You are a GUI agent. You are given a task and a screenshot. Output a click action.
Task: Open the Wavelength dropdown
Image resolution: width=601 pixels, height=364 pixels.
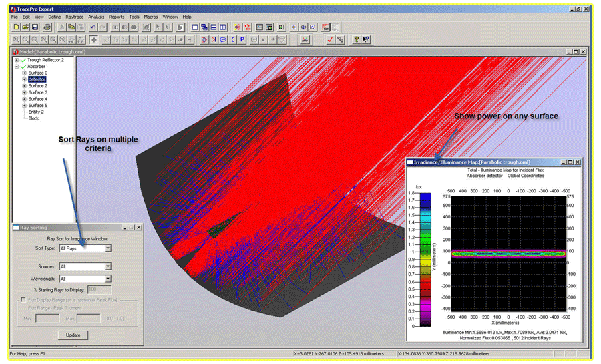pyautogui.click(x=108, y=279)
